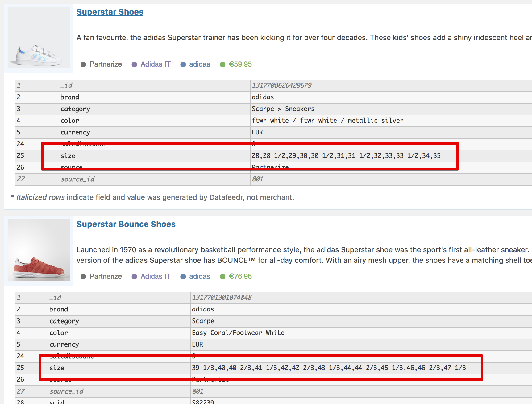Select the _id value 1317700626429679
Image resolution: width=532 pixels, height=404 pixels.
(282, 85)
